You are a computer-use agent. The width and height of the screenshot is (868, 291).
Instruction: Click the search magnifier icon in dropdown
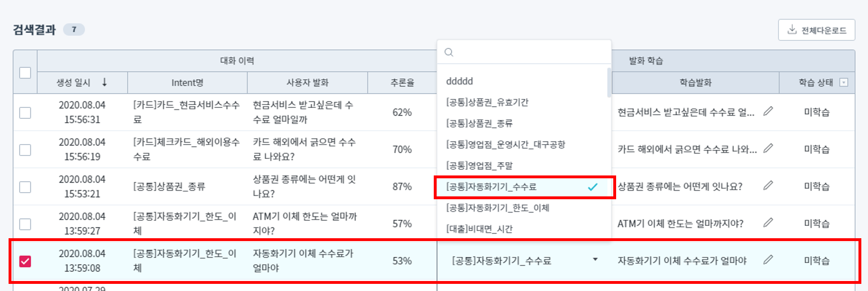[449, 52]
